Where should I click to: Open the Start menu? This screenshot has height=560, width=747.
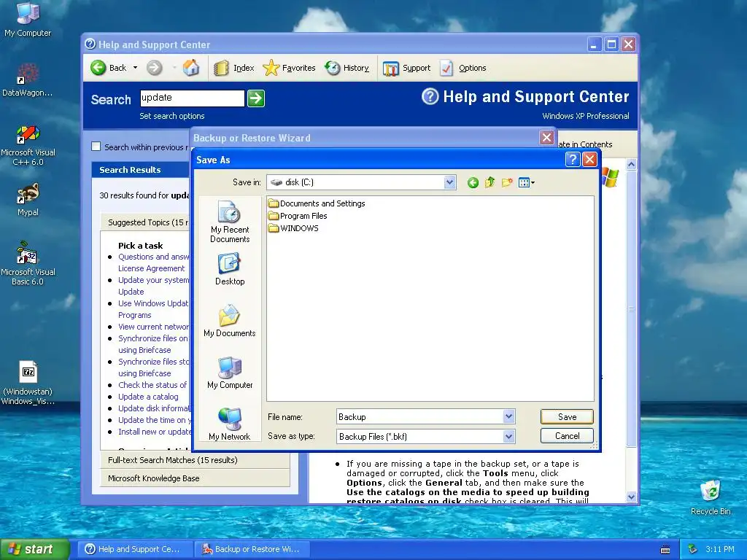point(35,549)
